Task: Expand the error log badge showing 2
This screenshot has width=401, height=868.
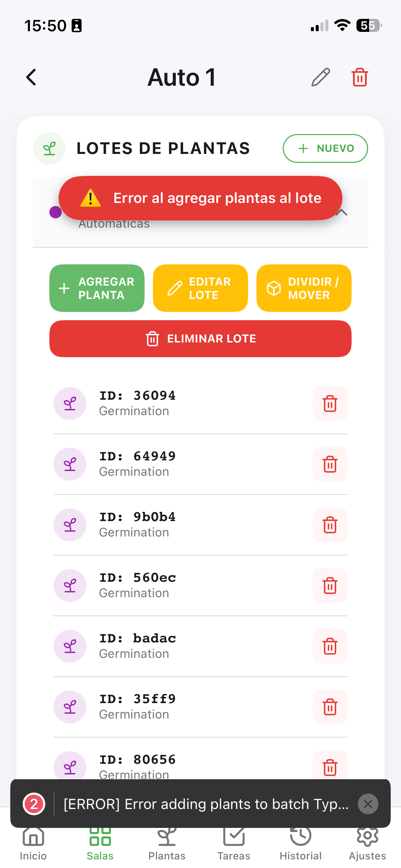Action: click(34, 804)
